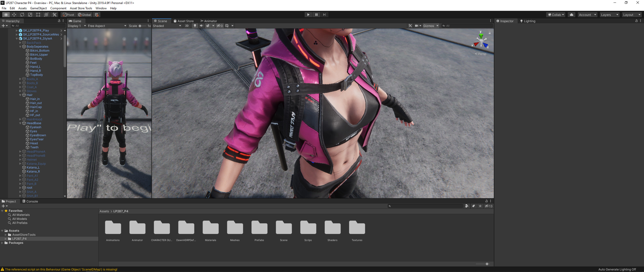Click the cloud services icon

(x=572, y=15)
